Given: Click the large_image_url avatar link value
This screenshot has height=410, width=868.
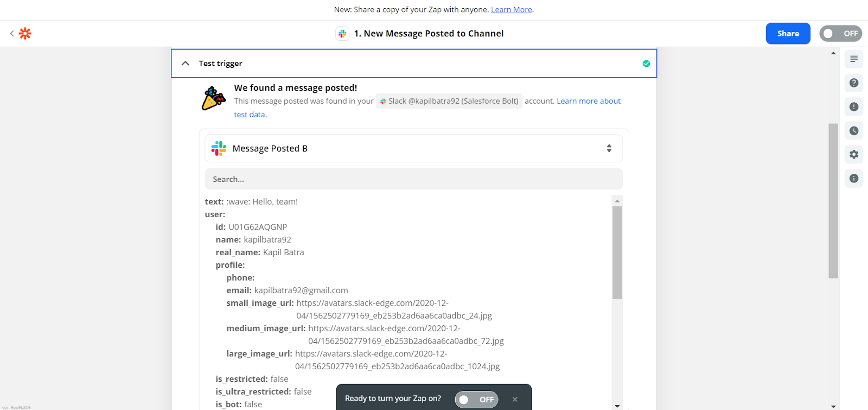Looking at the screenshot, I should 397,360.
